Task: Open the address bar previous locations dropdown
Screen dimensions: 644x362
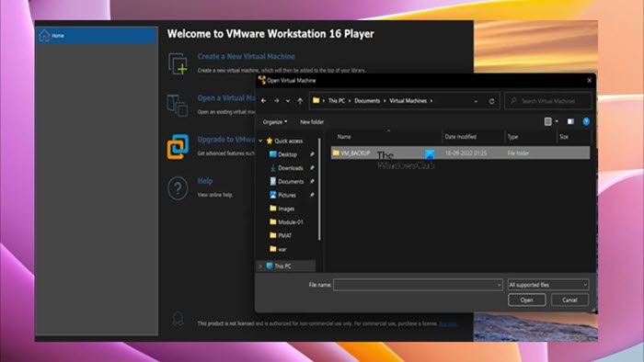Action: 476,101
